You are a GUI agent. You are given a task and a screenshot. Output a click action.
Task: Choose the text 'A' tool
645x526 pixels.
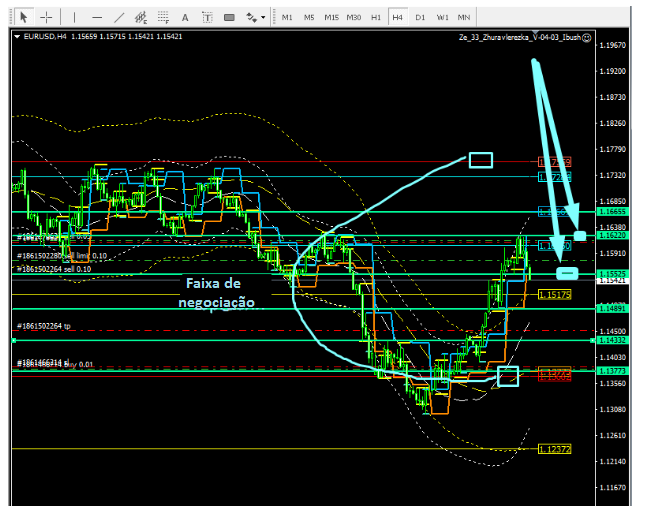(x=185, y=17)
